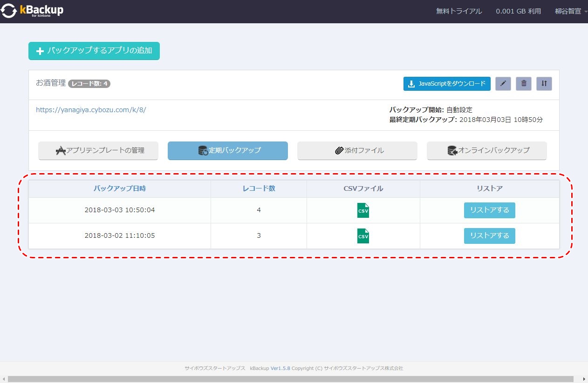Download CSV file for 2018-03-03 backup
Viewport: 588px width, 383px height.
coord(363,210)
